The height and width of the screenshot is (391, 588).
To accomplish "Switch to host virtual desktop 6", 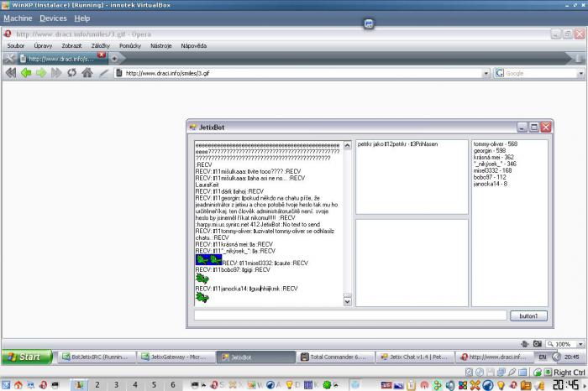I will pyautogui.click(x=173, y=384).
